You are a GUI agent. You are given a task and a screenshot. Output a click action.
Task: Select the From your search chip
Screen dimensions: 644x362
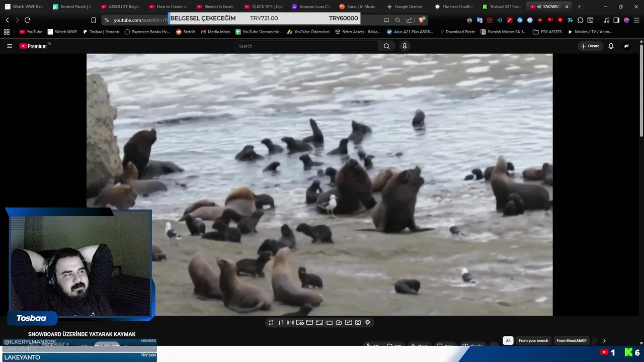tap(533, 340)
